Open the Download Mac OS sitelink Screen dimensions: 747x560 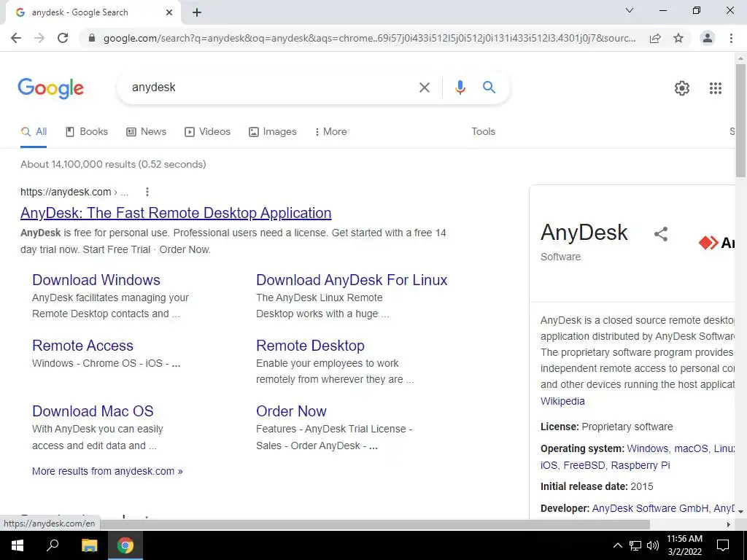93,411
